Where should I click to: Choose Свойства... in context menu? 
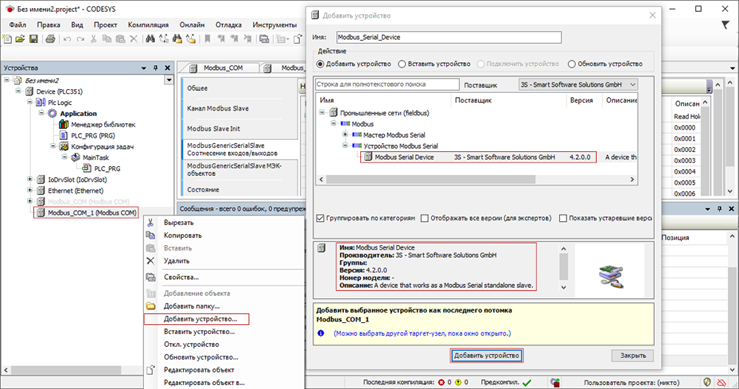[x=181, y=277]
